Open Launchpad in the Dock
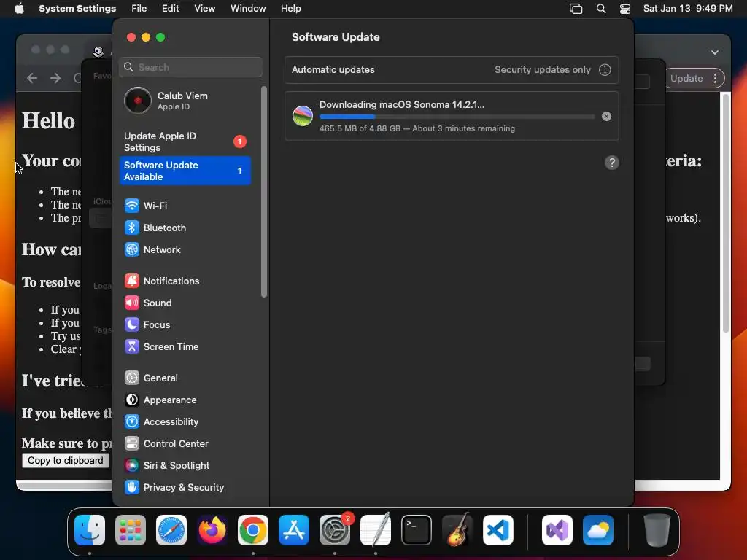 click(131, 530)
